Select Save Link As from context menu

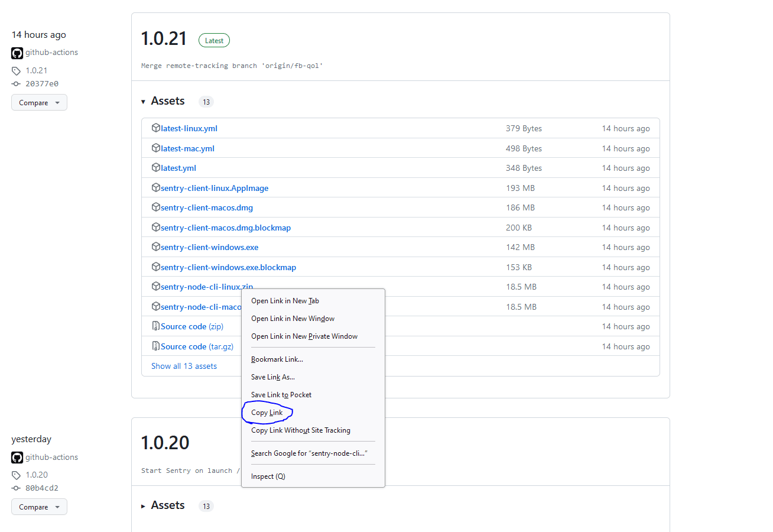(x=313, y=377)
